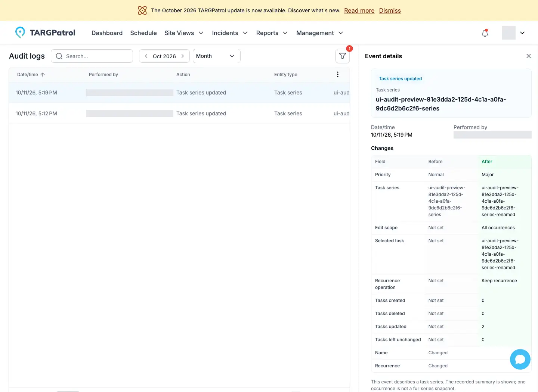Click the Entity type column header

click(286, 75)
